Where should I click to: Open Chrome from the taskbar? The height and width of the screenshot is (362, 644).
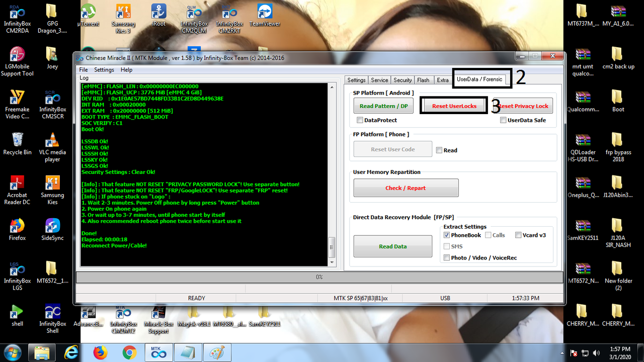tap(129, 352)
